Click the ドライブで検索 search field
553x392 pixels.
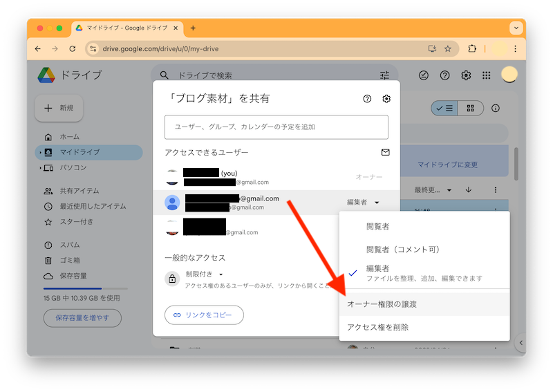point(275,75)
